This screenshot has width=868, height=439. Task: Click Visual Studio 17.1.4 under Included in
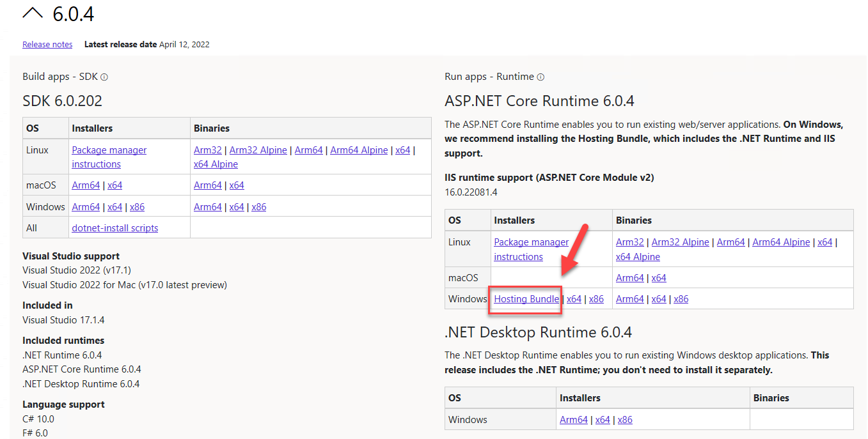[63, 320]
